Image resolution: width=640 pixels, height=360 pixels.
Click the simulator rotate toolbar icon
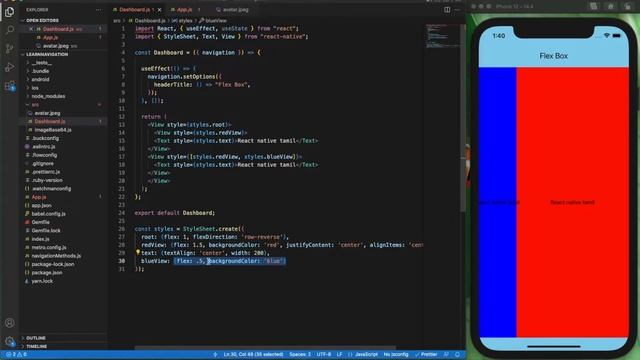[x=627, y=6]
